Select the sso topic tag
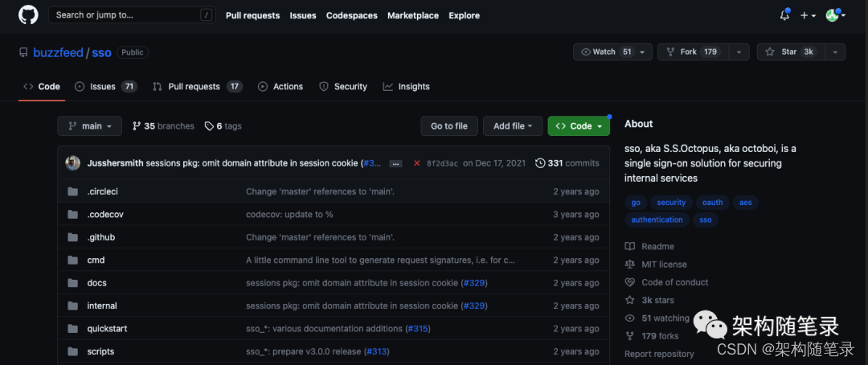The width and height of the screenshot is (868, 365). (x=706, y=220)
